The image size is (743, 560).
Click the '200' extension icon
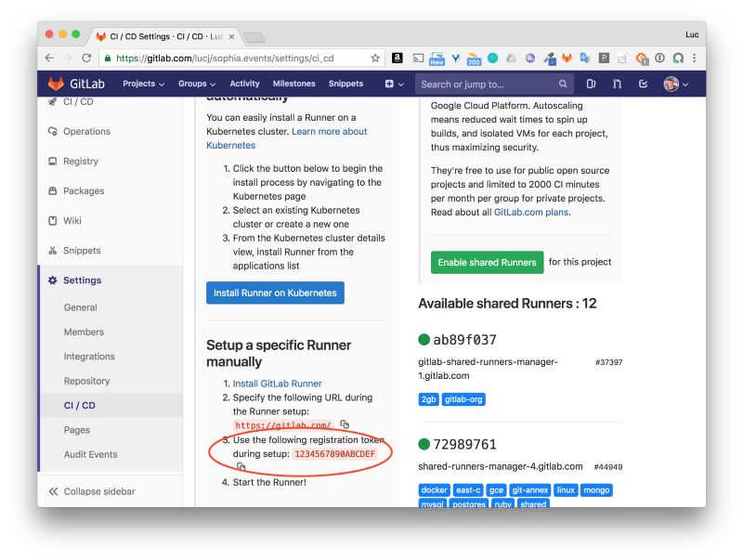[x=474, y=59]
